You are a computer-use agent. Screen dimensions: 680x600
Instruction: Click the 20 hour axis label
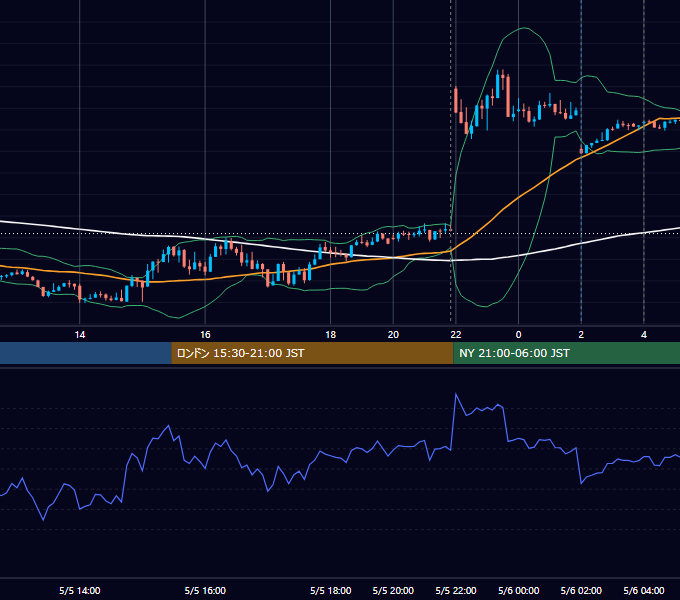coord(393,335)
